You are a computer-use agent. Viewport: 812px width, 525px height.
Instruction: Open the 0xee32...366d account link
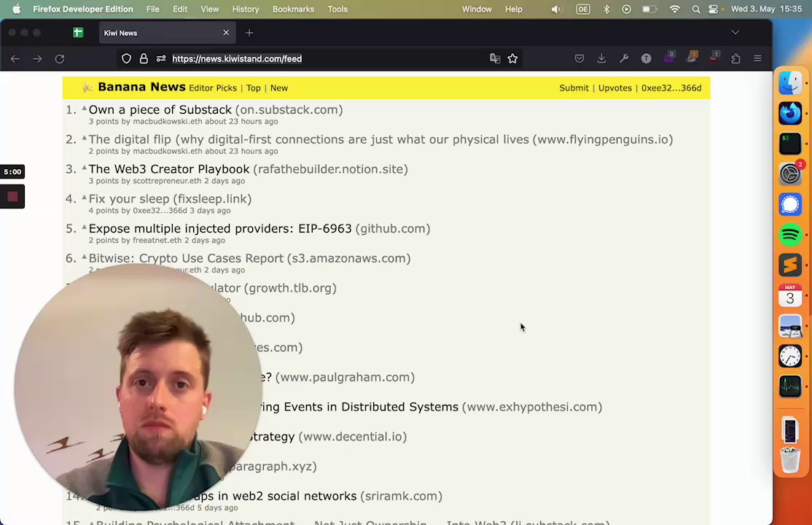tap(671, 88)
